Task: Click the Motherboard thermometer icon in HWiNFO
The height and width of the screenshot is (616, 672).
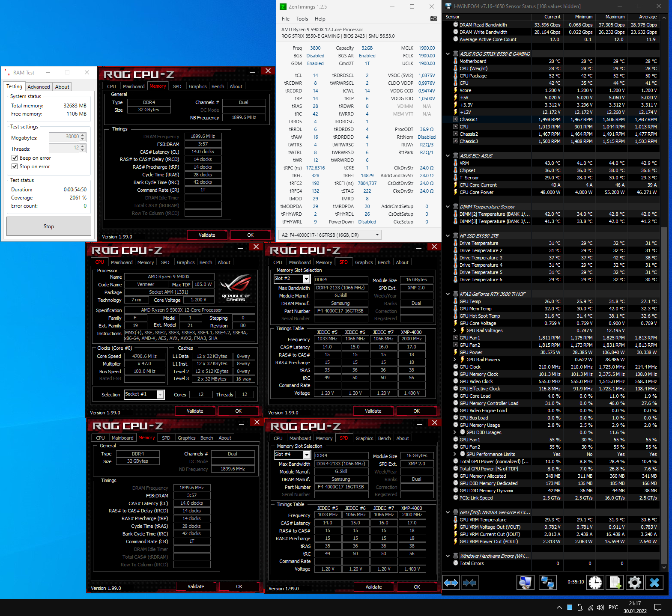Action: 456,61
